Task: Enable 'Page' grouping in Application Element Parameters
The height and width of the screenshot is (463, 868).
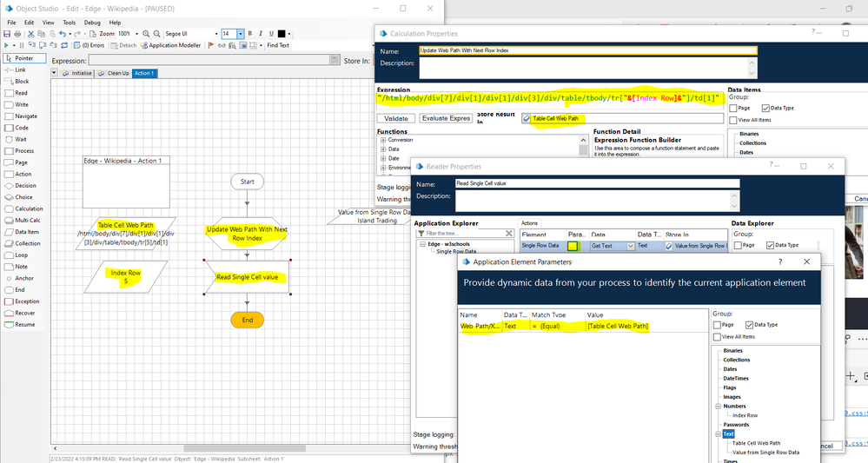Action: 718,325
